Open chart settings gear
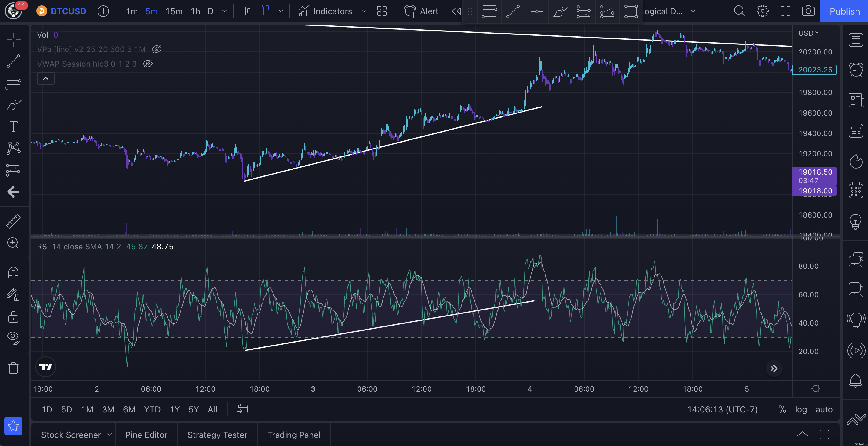Viewport: 868px width, 446px height. point(763,11)
